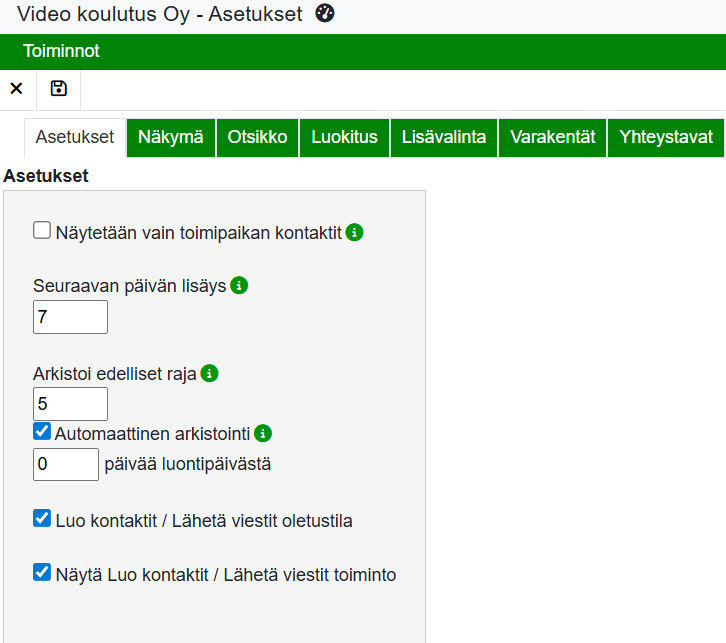Open the Toiminnot menu

click(x=61, y=51)
